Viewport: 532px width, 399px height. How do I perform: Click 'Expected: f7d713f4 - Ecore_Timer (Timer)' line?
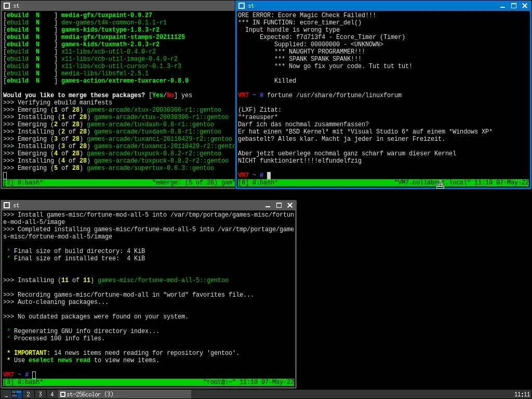332,37
